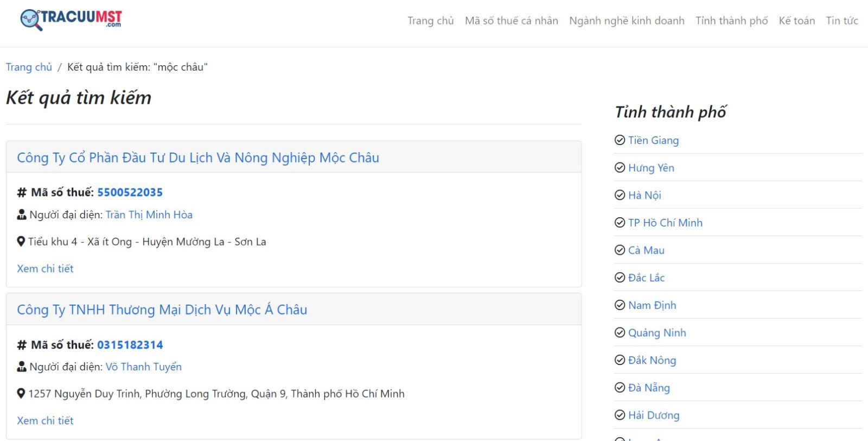Select the Trang chủ breadcrumb link
This screenshot has height=441, width=868.
pyautogui.click(x=29, y=67)
